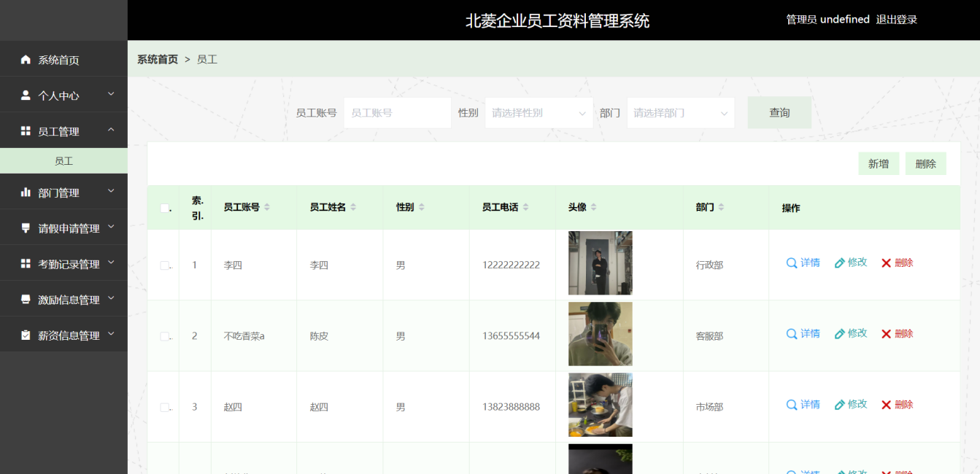Click the 客服部 department cell
Screen dimensions: 980x474
[709, 337]
